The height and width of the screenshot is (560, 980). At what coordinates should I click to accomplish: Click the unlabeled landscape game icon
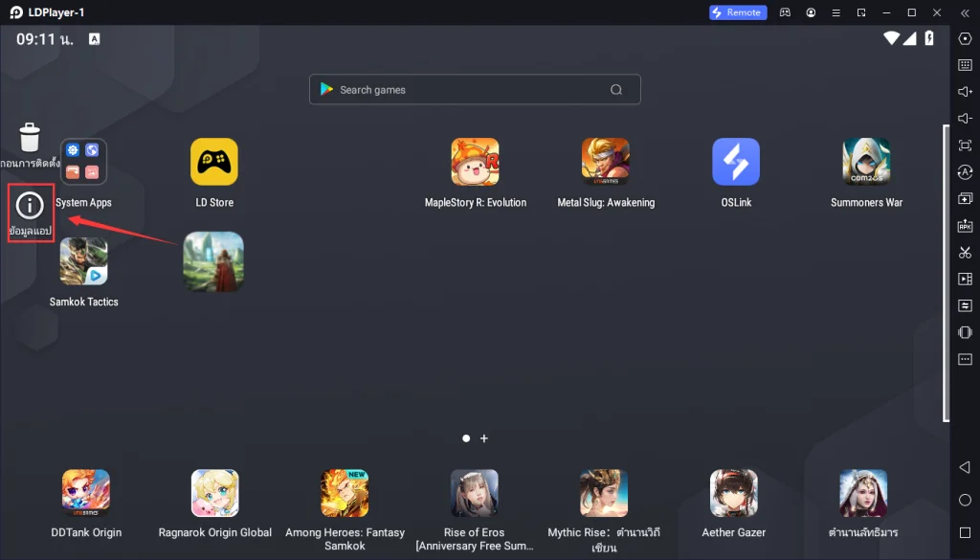(x=213, y=262)
